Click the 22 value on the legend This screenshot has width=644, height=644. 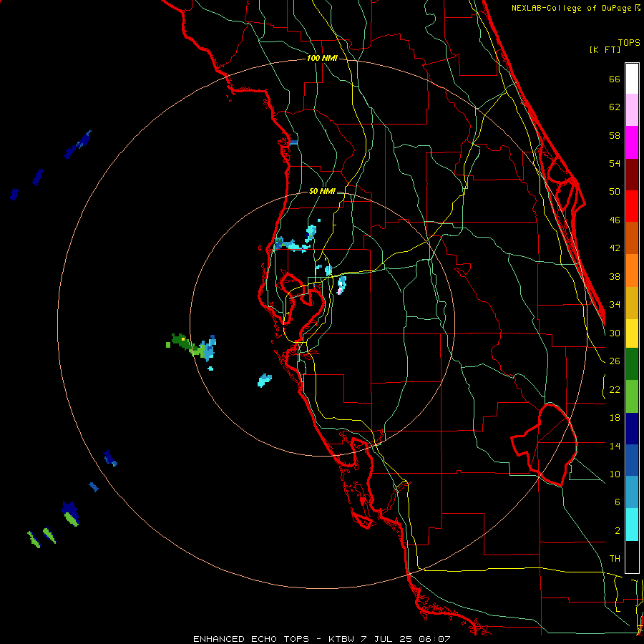pos(615,389)
